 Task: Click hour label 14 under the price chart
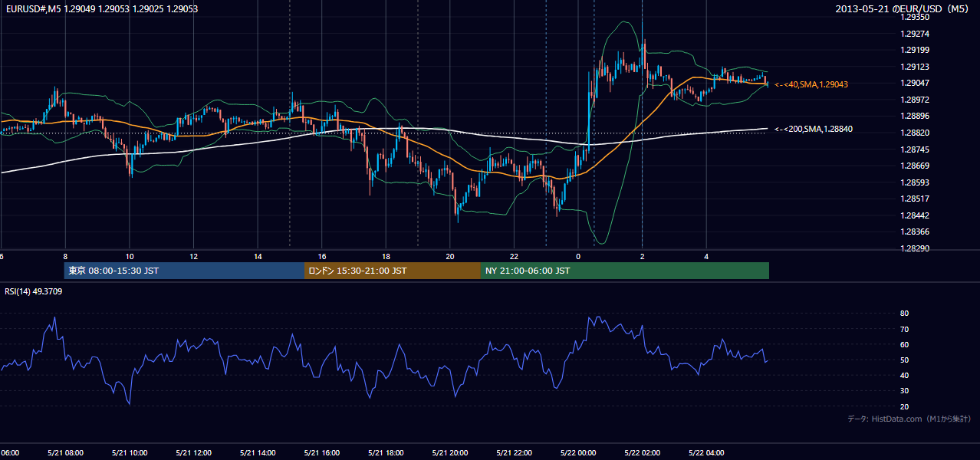coord(258,257)
